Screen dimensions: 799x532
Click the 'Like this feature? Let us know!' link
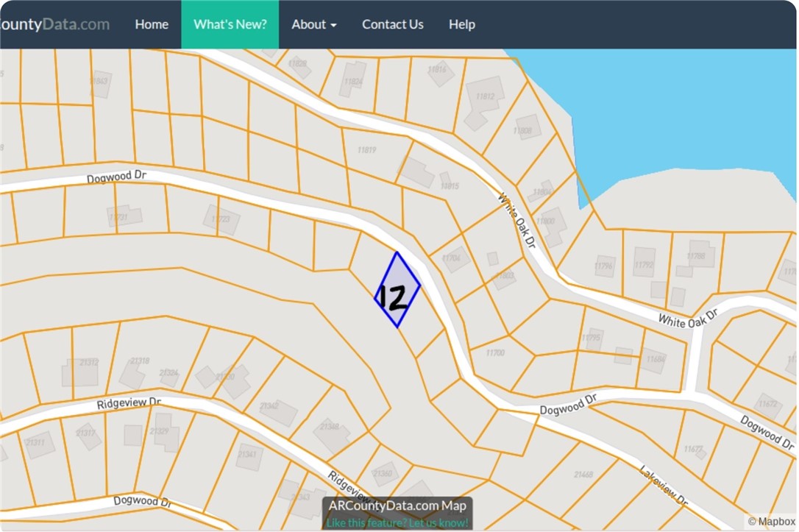[397, 522]
